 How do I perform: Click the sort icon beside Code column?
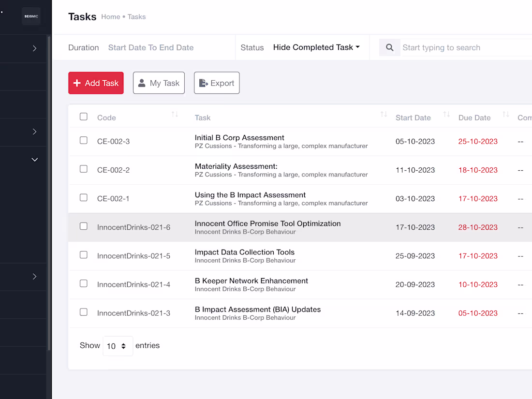175,114
